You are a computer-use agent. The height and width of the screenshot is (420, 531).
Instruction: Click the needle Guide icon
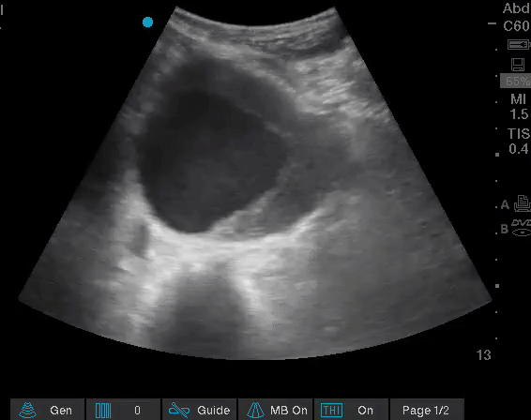coord(179,410)
